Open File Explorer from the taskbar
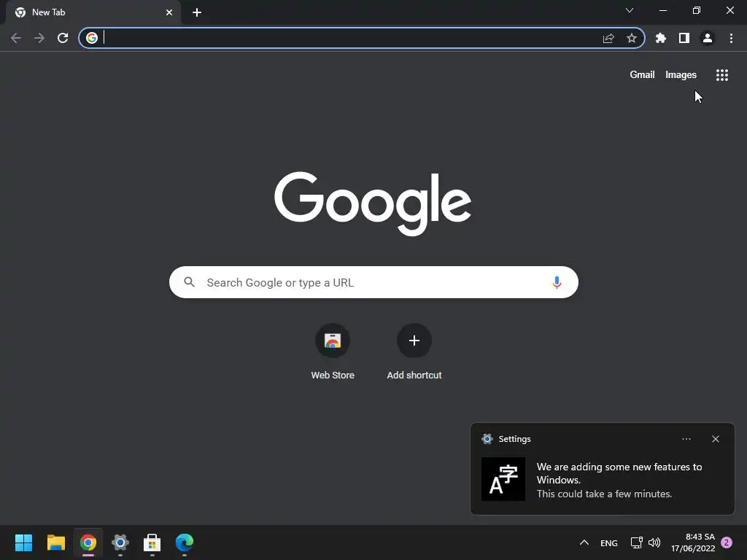Image resolution: width=747 pixels, height=560 pixels. coord(55,542)
